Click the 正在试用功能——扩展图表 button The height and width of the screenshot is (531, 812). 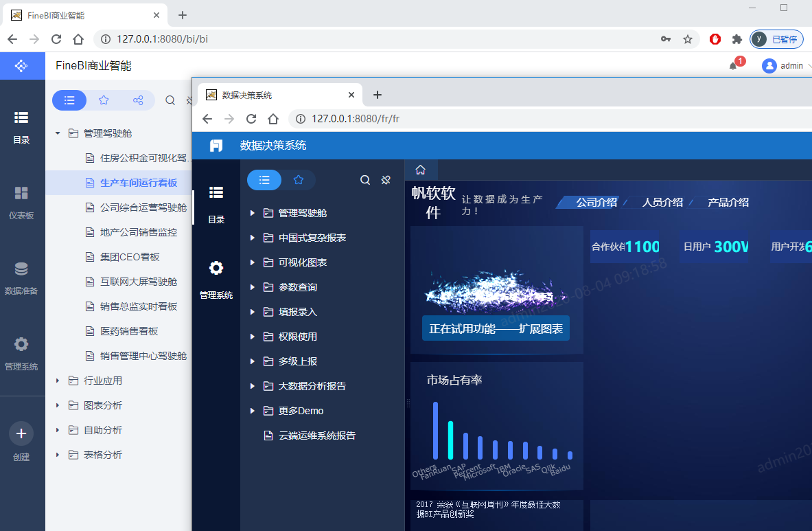coord(496,328)
